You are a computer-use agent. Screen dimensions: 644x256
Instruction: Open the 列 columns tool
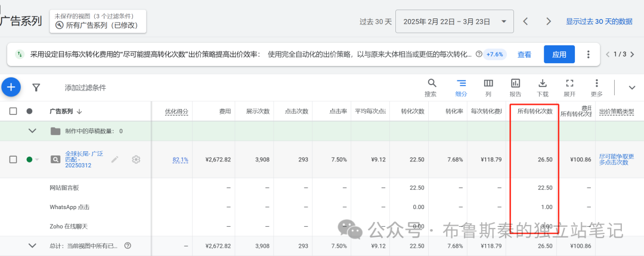point(488,88)
